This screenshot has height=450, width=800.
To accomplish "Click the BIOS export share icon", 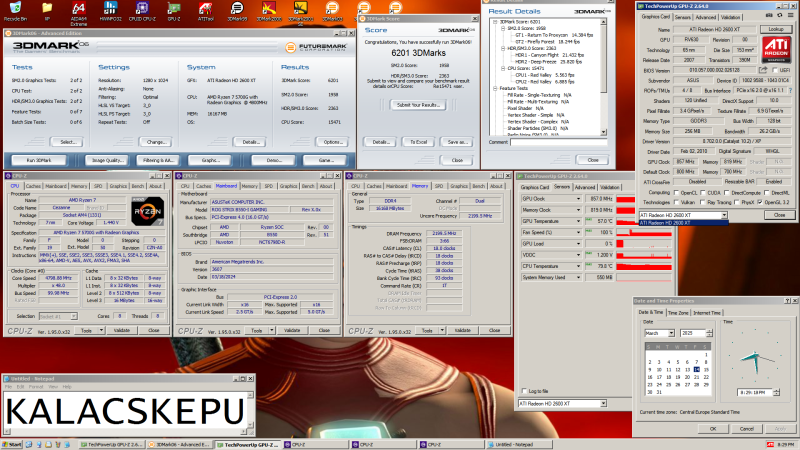I will tap(763, 70).
